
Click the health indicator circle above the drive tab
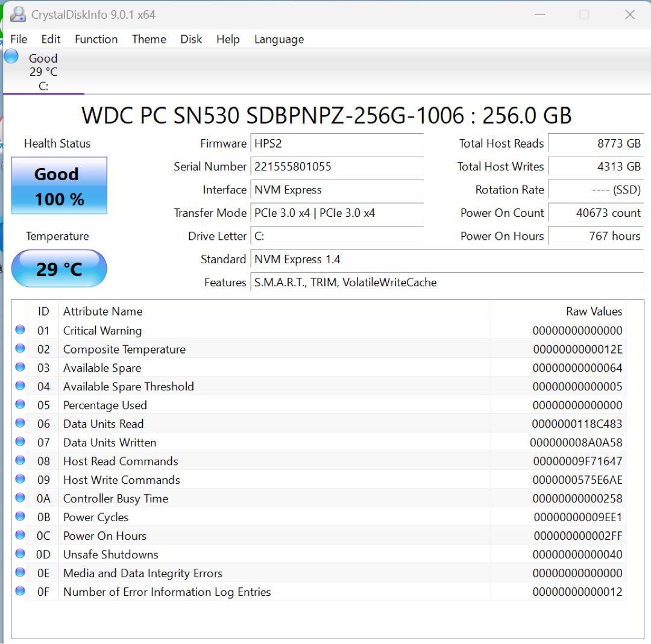[10, 56]
